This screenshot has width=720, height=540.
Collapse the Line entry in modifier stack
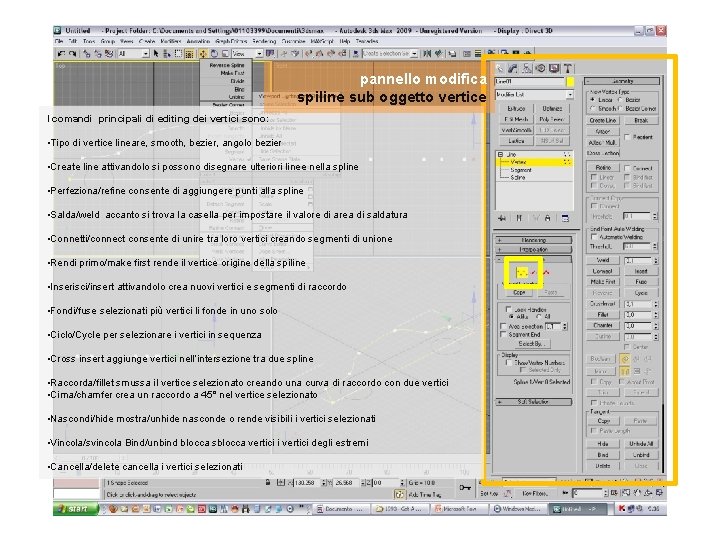pos(501,154)
